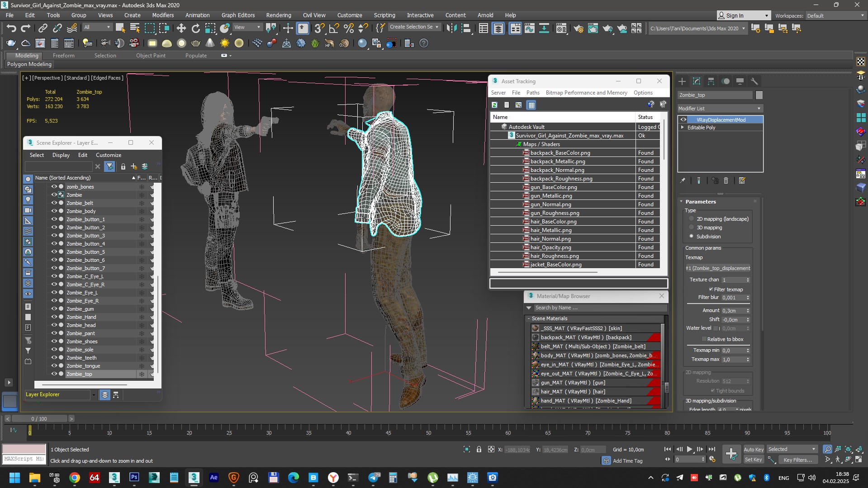Click the sun light icon in toolbar
Viewport: 868px width, 488px height.
[x=225, y=43]
